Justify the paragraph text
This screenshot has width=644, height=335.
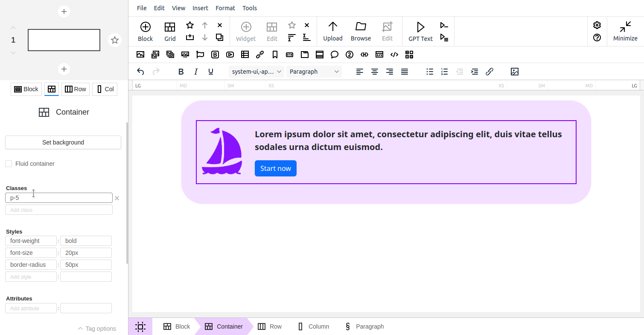click(x=404, y=72)
